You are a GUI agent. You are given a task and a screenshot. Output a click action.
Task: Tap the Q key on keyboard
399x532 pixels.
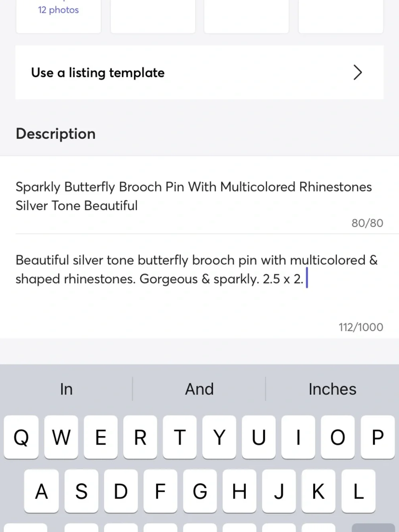(x=21, y=437)
